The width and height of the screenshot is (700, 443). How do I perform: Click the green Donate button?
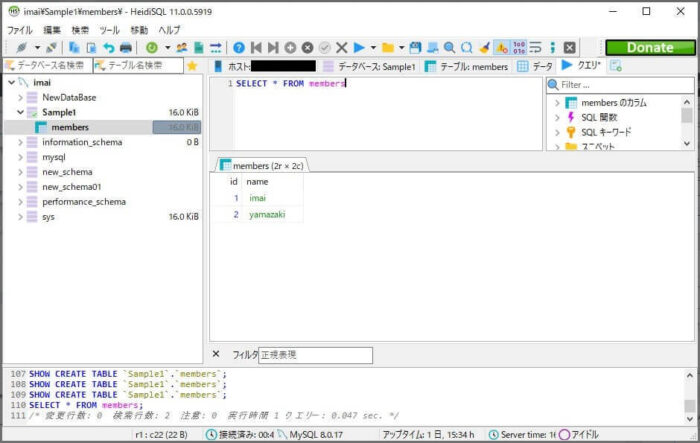pyautogui.click(x=650, y=48)
